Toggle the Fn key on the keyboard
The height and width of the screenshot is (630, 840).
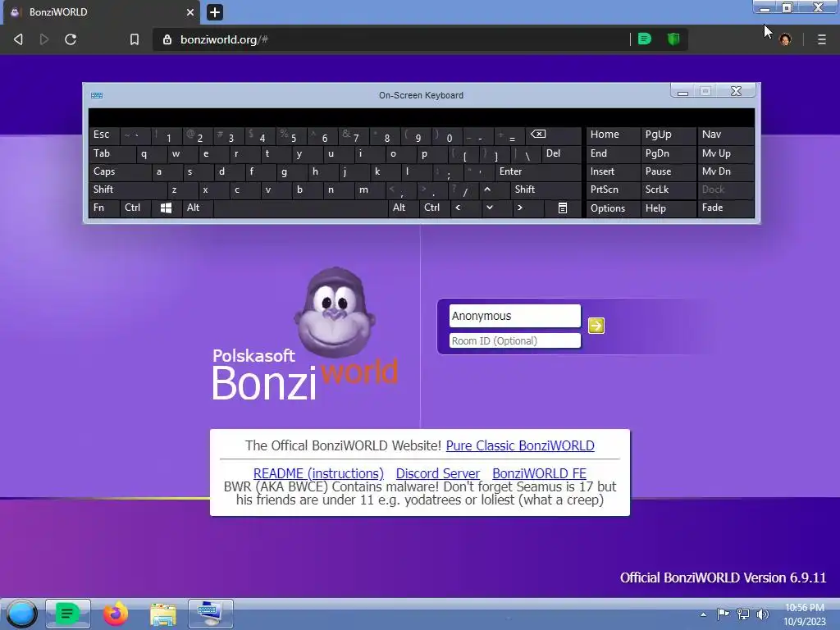[x=104, y=208]
